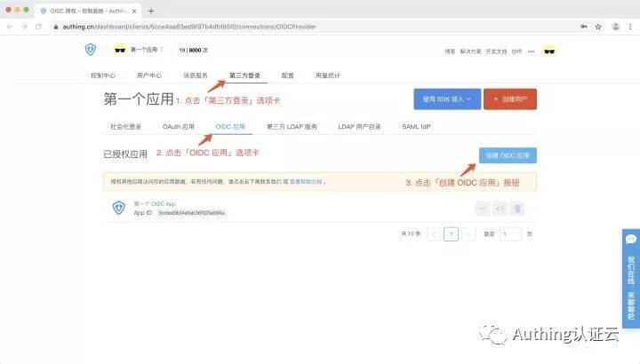Open the 开发文档 header link

click(496, 51)
